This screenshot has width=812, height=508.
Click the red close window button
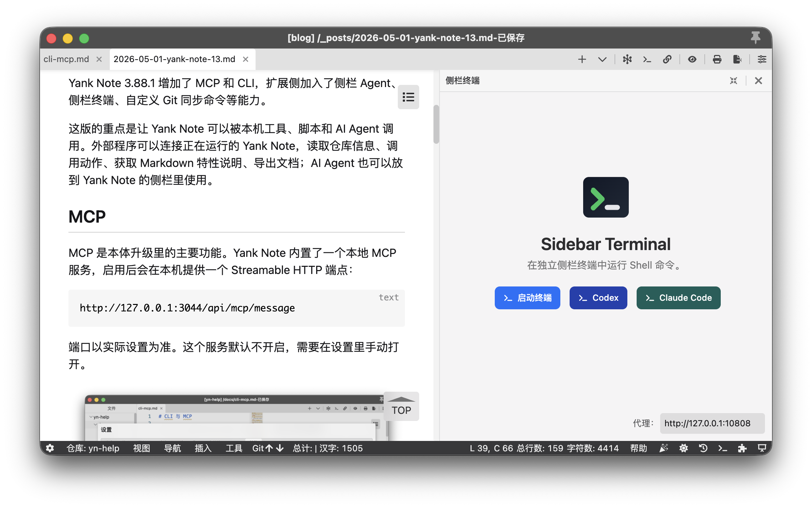coord(51,38)
